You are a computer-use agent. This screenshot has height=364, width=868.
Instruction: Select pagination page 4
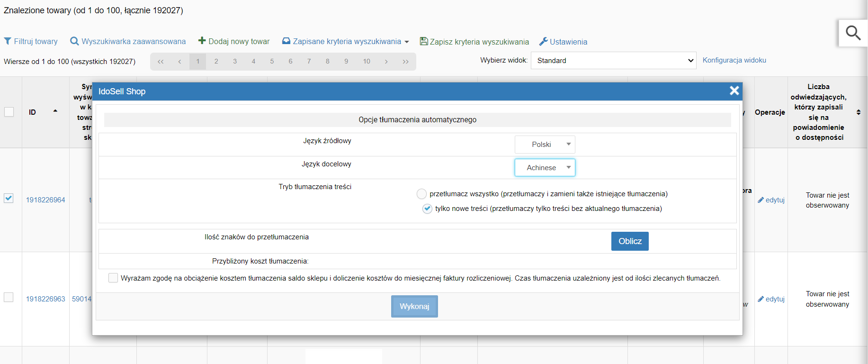pyautogui.click(x=253, y=62)
